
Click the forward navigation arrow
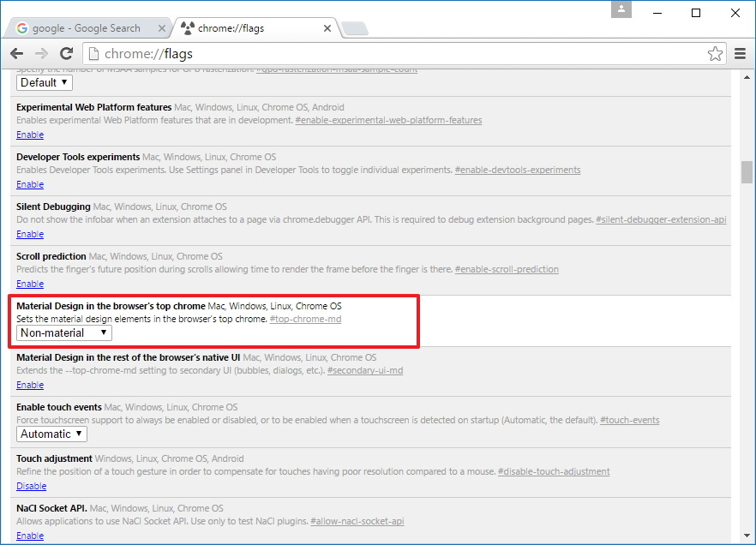(42, 53)
